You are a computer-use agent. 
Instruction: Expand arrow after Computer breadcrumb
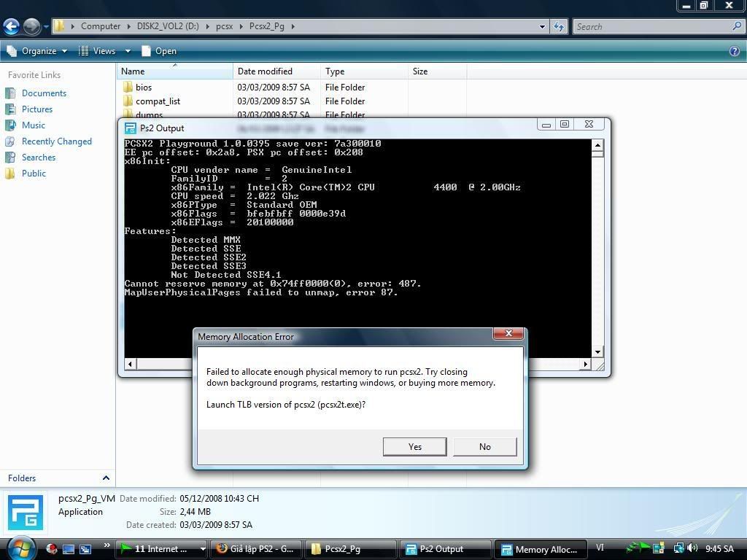129,27
